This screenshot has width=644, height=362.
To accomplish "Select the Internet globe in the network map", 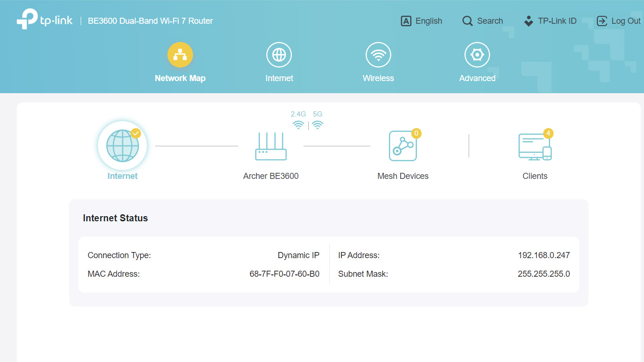I will coord(122,146).
